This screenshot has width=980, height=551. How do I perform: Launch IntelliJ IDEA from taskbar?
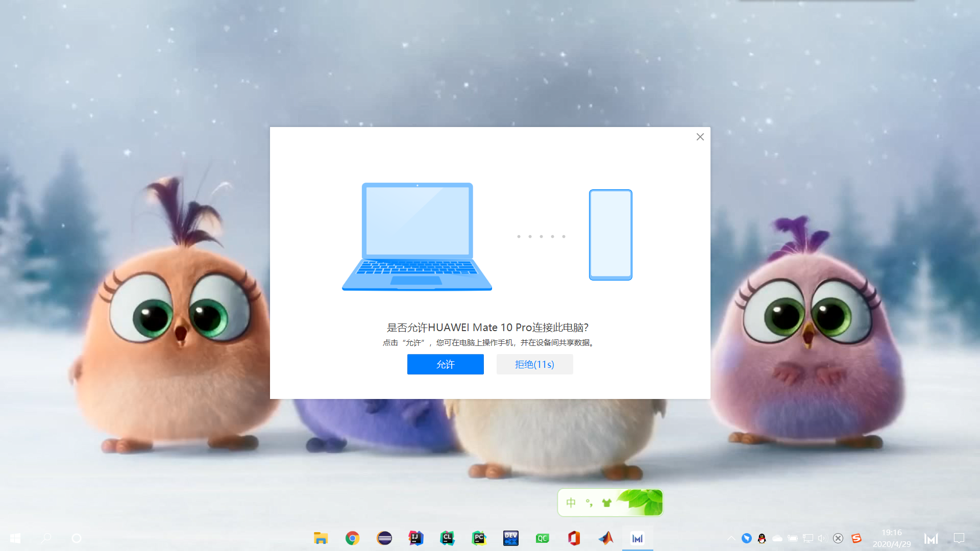[x=416, y=538]
